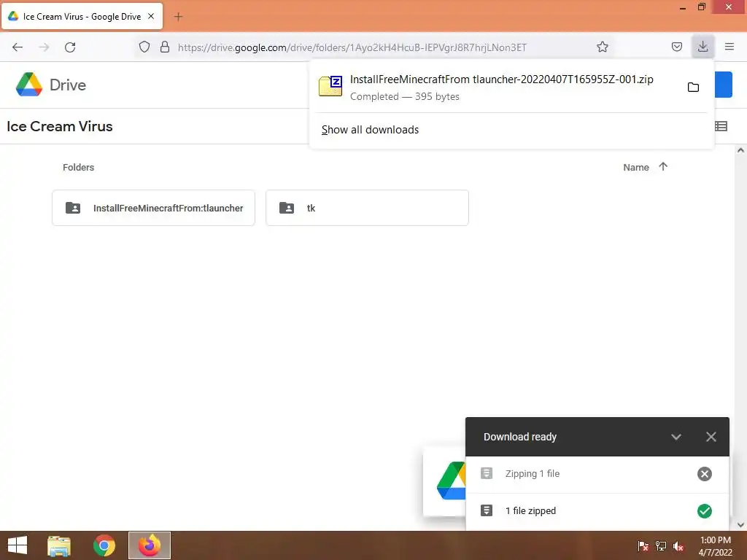Click the scrollbar up arrow
The height and width of the screenshot is (560, 747).
(x=740, y=150)
